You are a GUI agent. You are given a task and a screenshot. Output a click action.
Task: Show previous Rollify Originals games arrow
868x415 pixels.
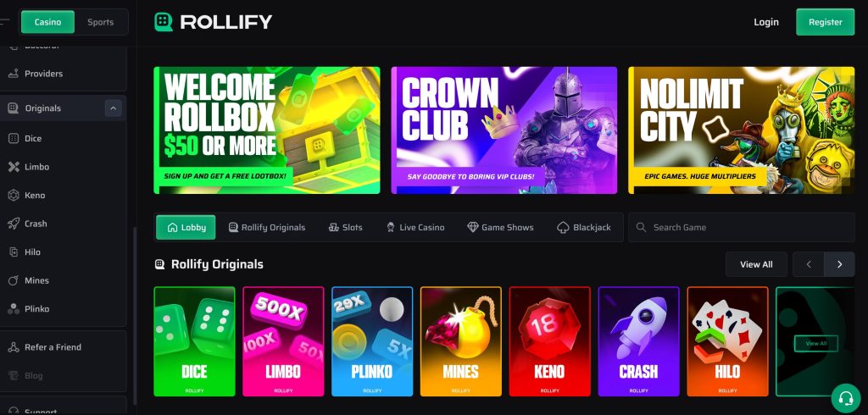point(808,264)
